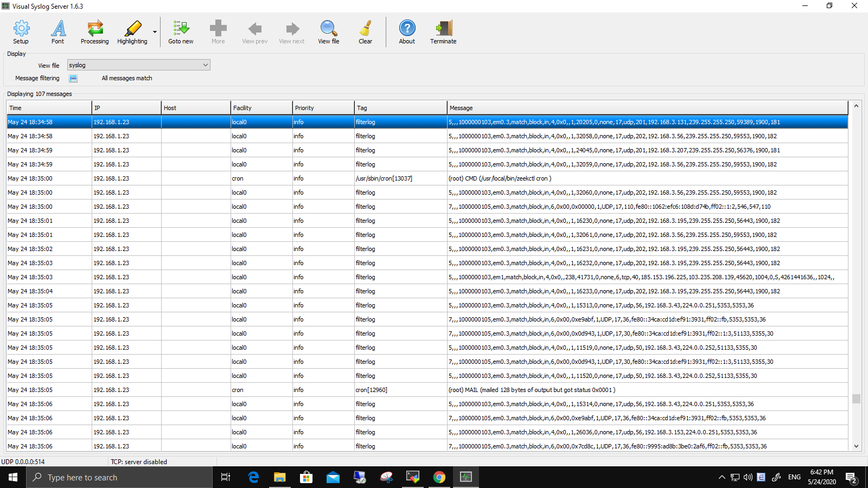Open the Mail app from the taskbar
The width and height of the screenshot is (868, 488).
tap(333, 477)
